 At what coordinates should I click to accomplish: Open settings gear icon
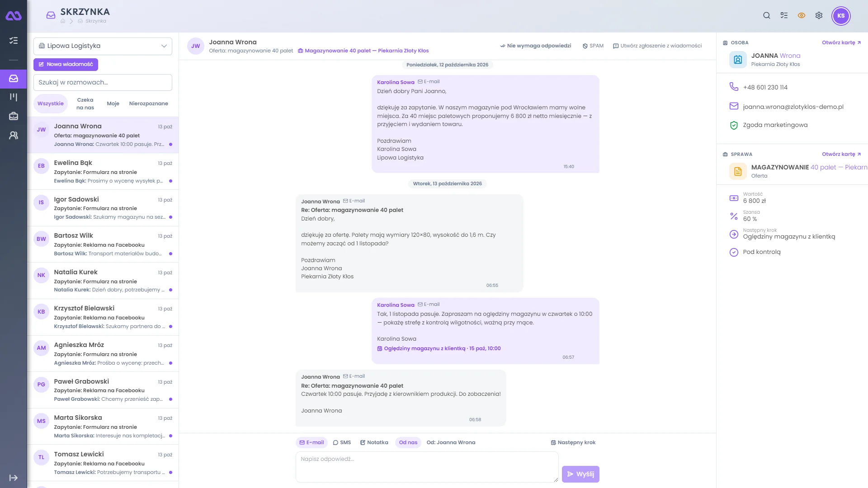pyautogui.click(x=819, y=15)
